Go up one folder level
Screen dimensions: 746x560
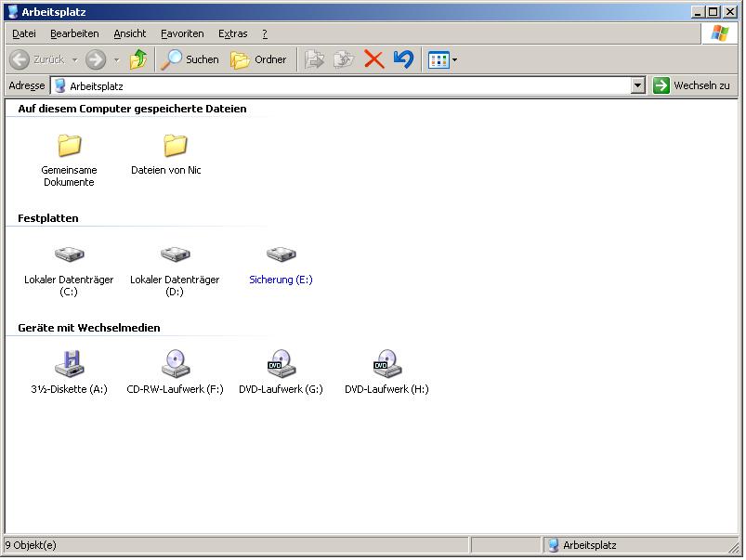click(138, 59)
